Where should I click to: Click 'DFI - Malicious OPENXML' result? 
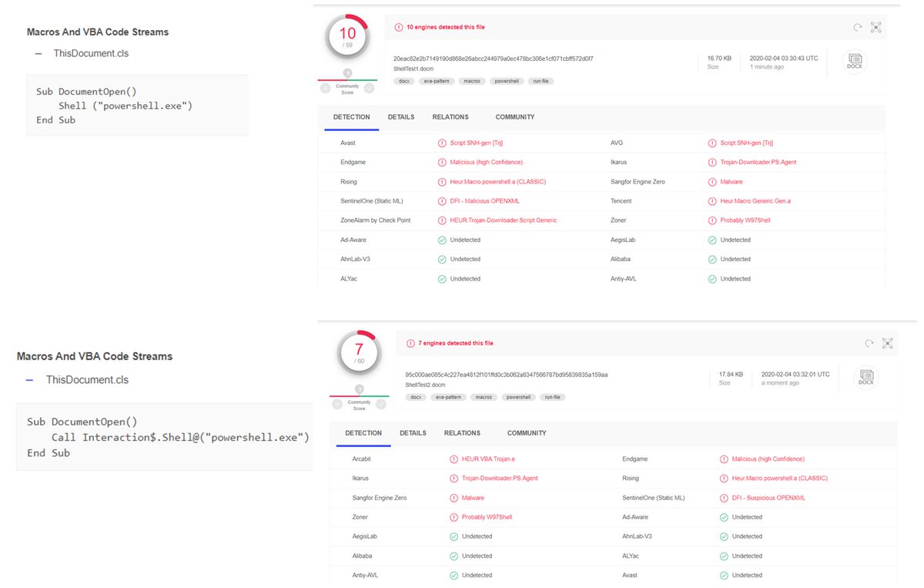(x=485, y=201)
